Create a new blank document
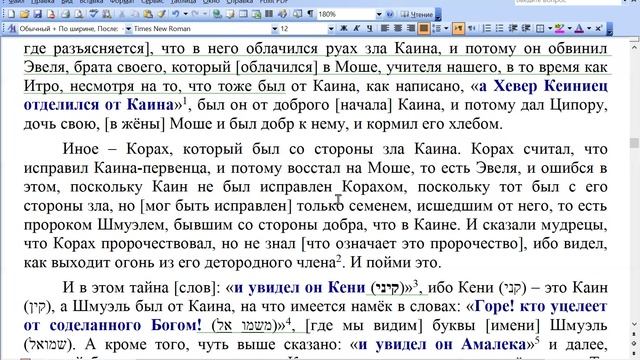640x360 pixels. [x=11, y=14]
